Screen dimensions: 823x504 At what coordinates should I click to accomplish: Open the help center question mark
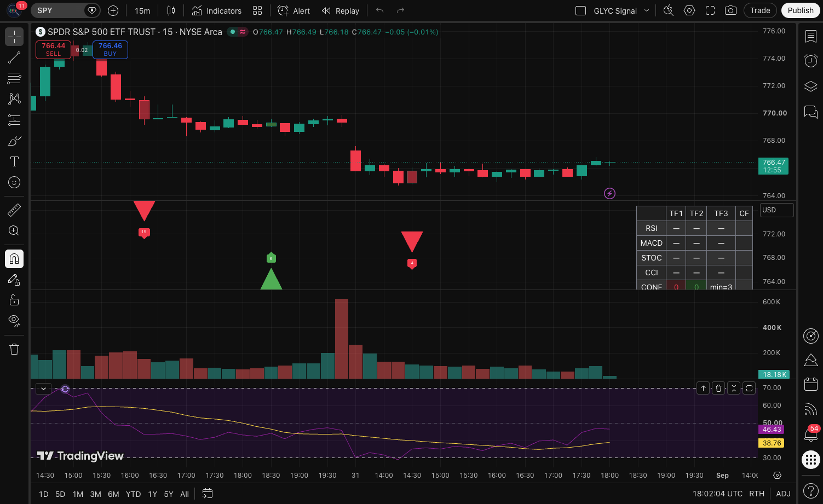810,490
